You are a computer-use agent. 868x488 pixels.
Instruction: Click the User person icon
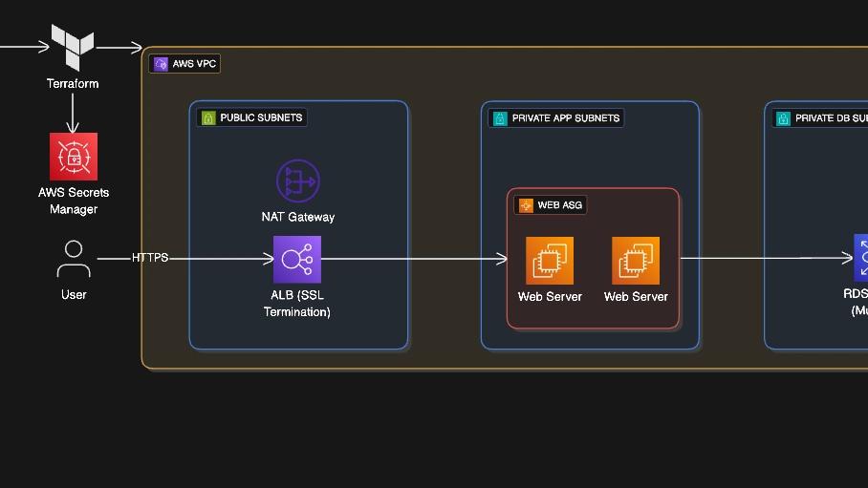point(74,259)
